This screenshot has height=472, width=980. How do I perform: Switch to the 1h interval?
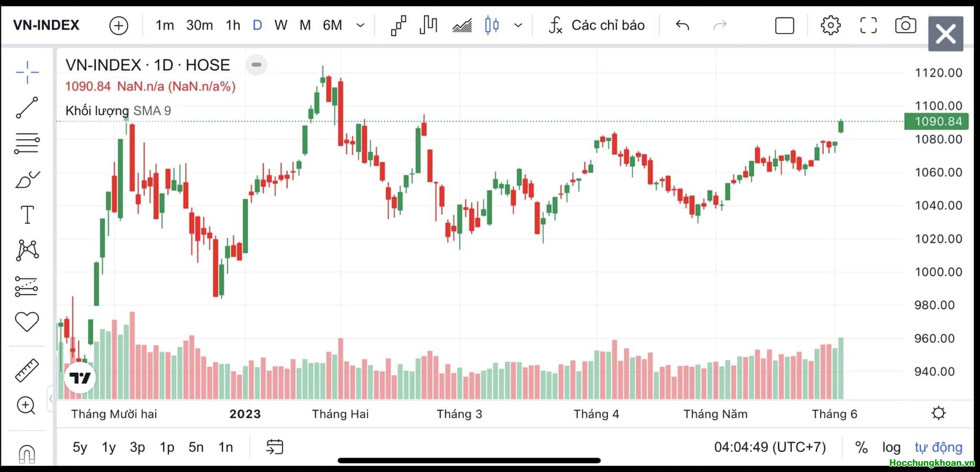pos(233,25)
